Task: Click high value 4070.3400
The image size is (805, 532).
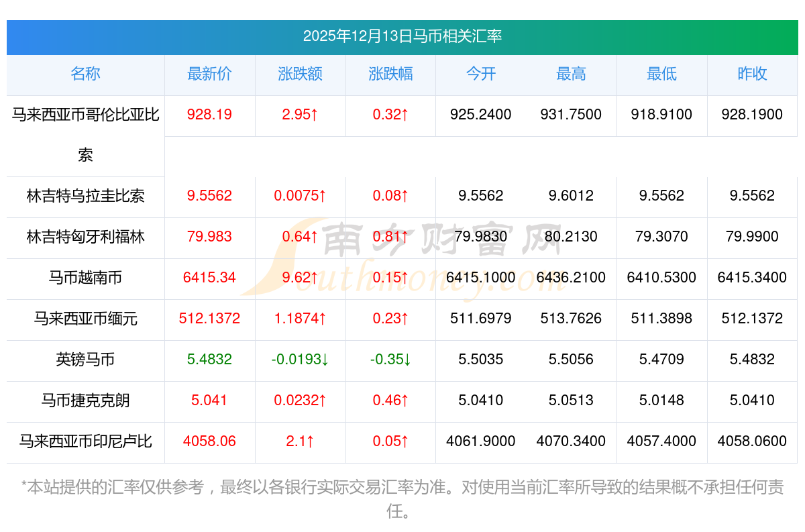Action: [x=571, y=441]
